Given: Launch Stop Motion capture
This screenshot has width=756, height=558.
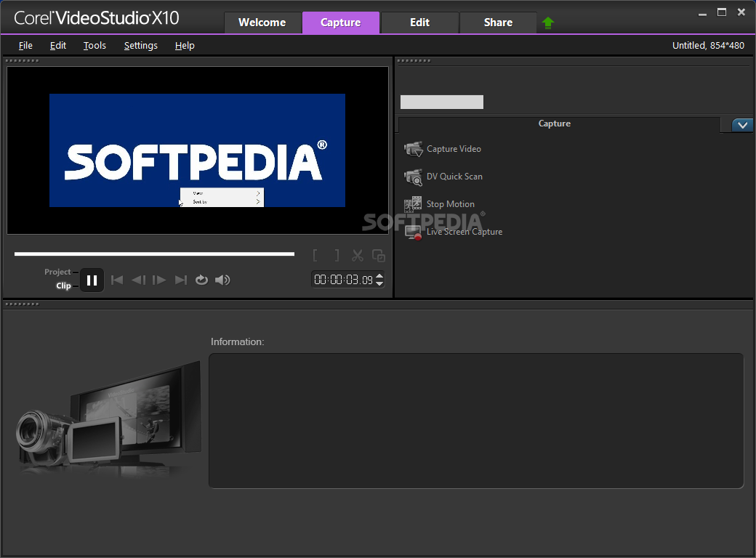Looking at the screenshot, I should [450, 204].
